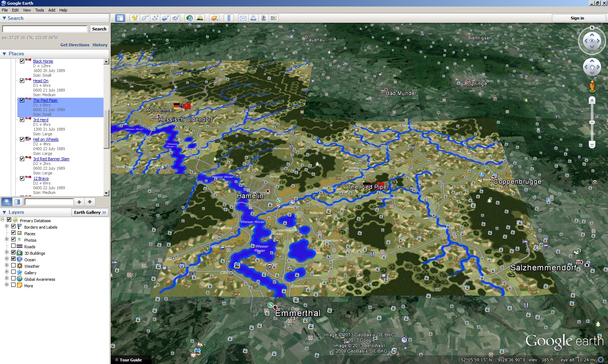The height and width of the screenshot is (364, 608).
Task: Toggle the sidebar panel button in toolbar
Action: [120, 18]
